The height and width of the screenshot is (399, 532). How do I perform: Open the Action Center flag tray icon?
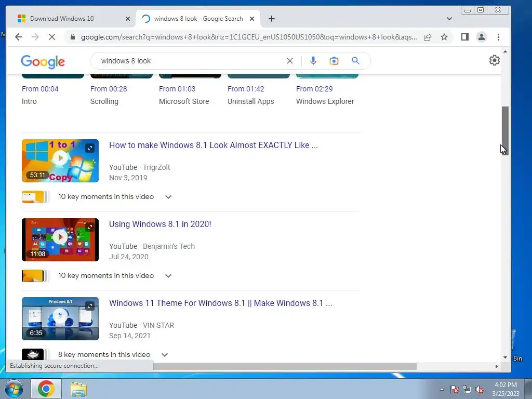point(454,389)
